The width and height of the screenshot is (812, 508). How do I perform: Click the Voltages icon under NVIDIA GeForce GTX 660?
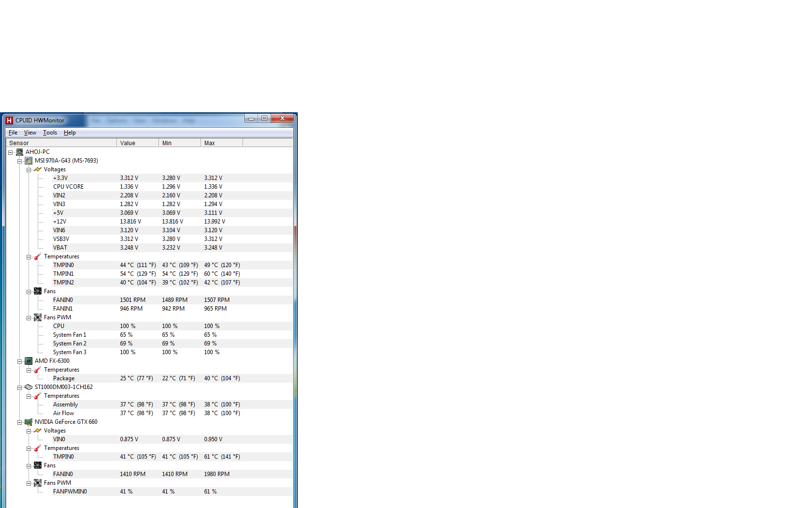pyautogui.click(x=38, y=431)
